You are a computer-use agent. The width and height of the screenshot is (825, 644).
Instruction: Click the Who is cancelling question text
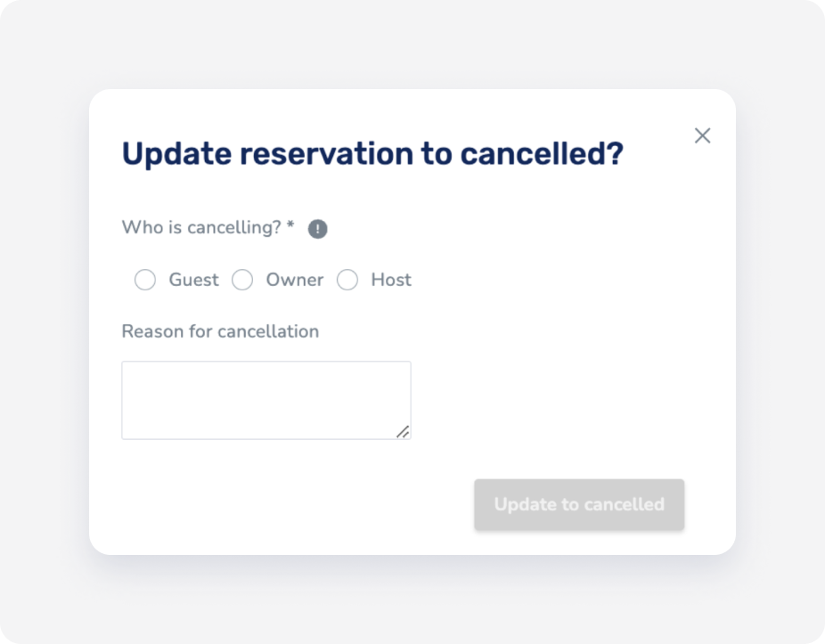tap(201, 228)
